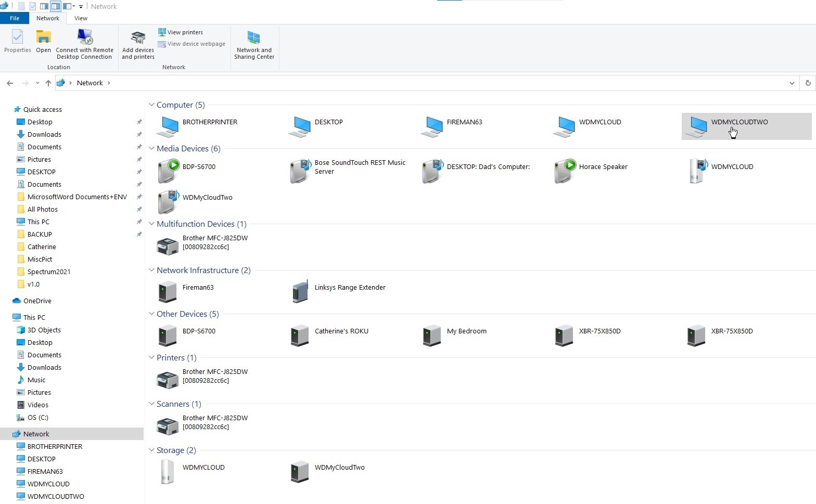Switch to the Network ribbon tab
Viewport: 816px width, 504px height.
(x=48, y=18)
